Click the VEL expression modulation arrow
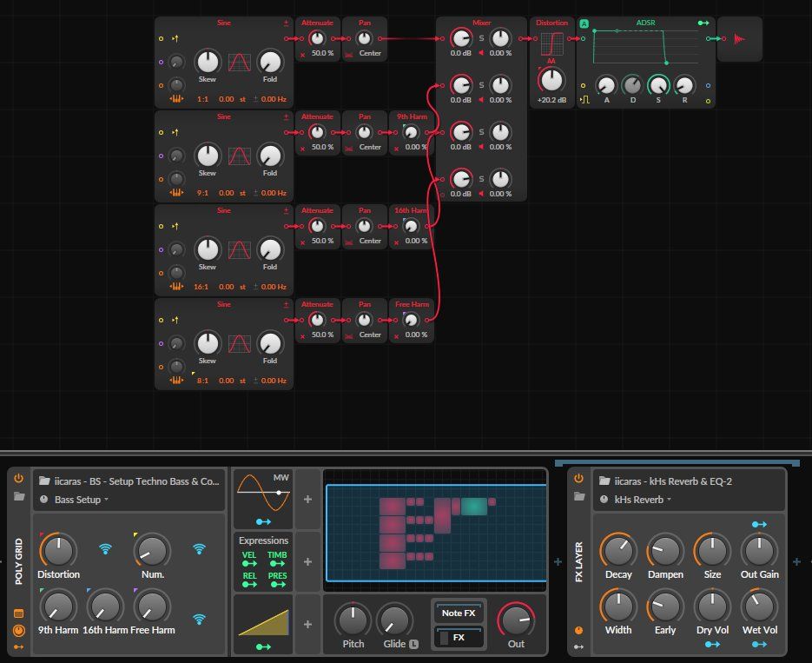This screenshot has height=663, width=812. click(249, 564)
